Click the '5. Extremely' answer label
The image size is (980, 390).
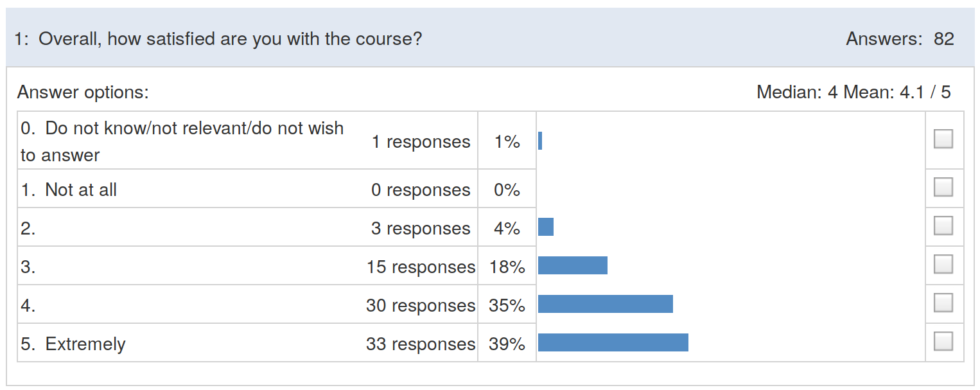click(x=73, y=344)
